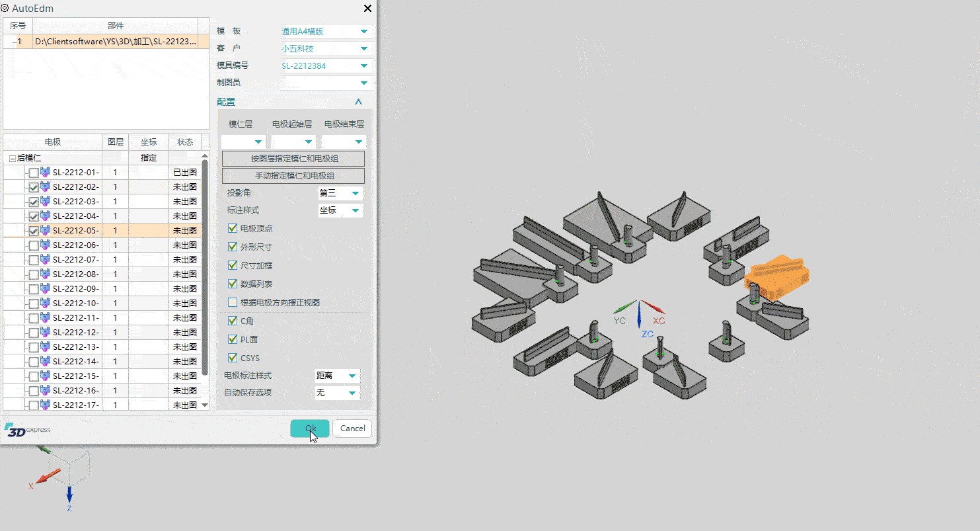Click the electrode icon of row SL-2212-02-
The width and height of the screenshot is (980, 531).
pos(45,187)
